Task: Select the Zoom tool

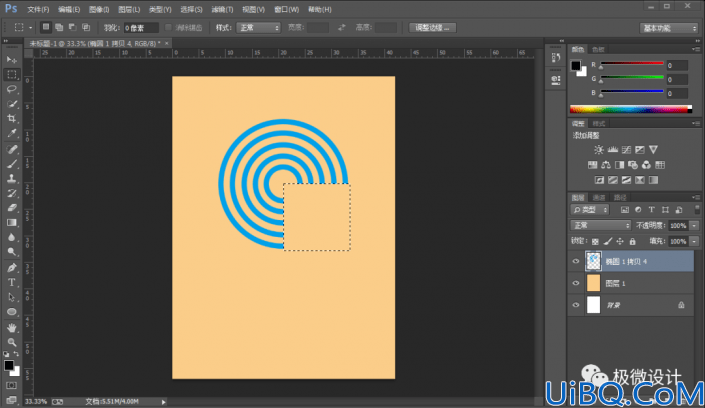Action: (x=12, y=342)
